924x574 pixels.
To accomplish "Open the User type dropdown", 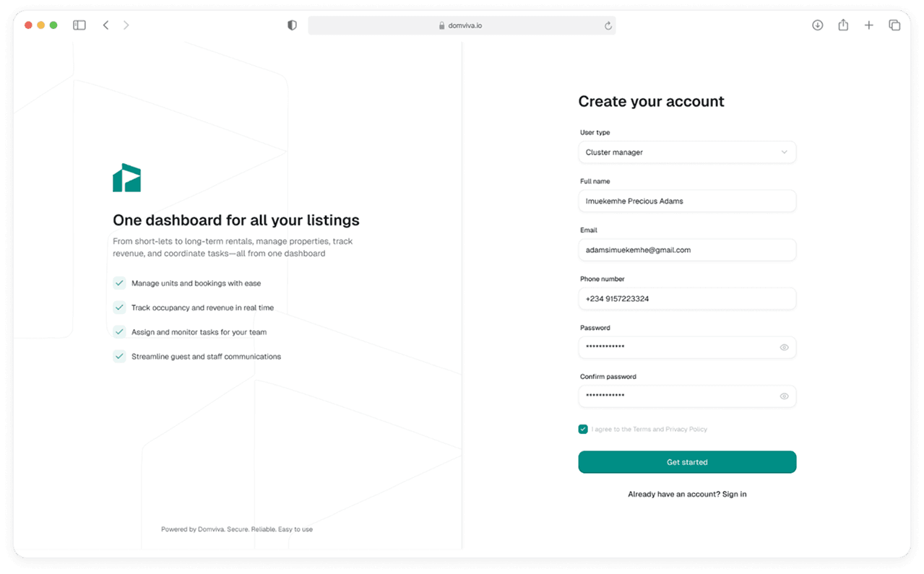I will [x=686, y=152].
